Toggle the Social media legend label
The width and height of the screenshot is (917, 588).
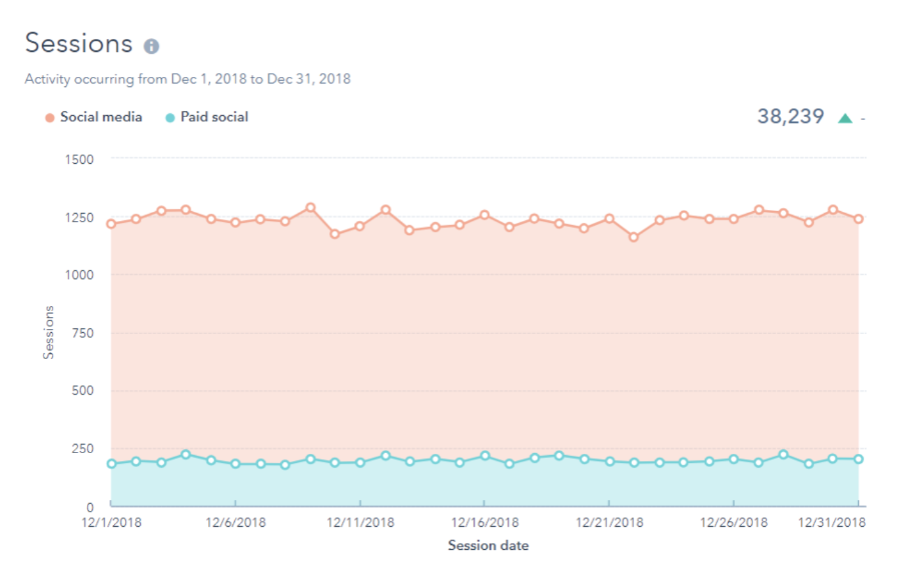pyautogui.click(x=101, y=117)
